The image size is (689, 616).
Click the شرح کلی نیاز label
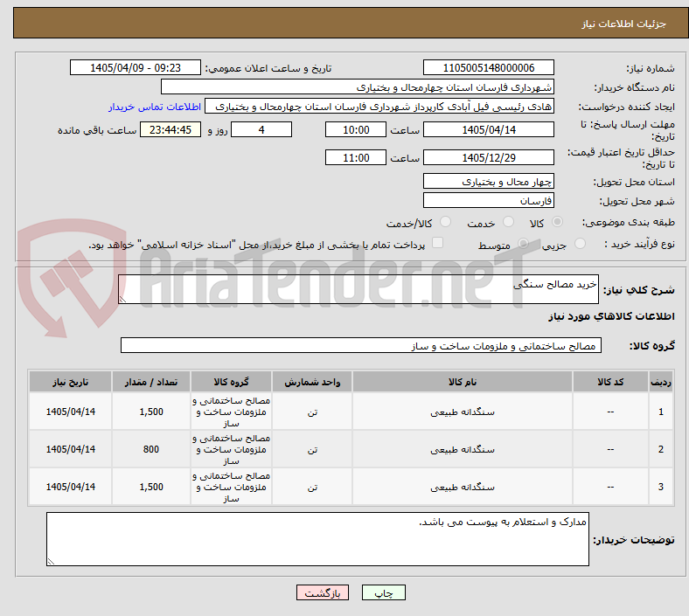tap(638, 290)
